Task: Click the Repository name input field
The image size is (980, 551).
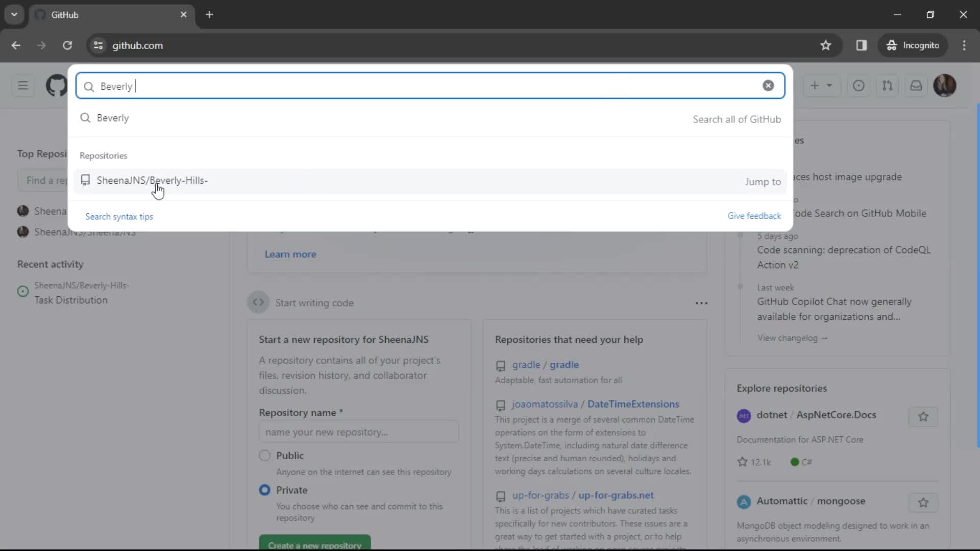Action: [x=359, y=432]
